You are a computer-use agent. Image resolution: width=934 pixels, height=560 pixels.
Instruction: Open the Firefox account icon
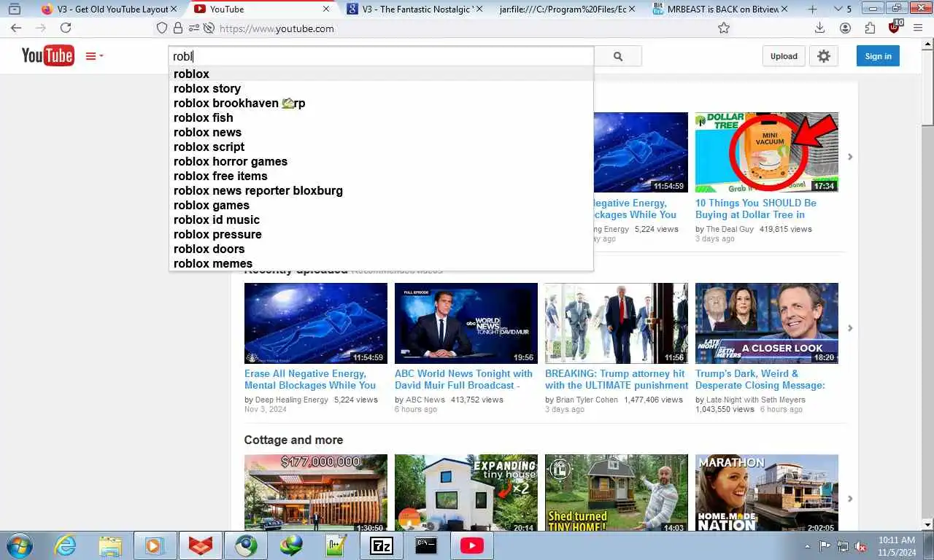pos(845,28)
